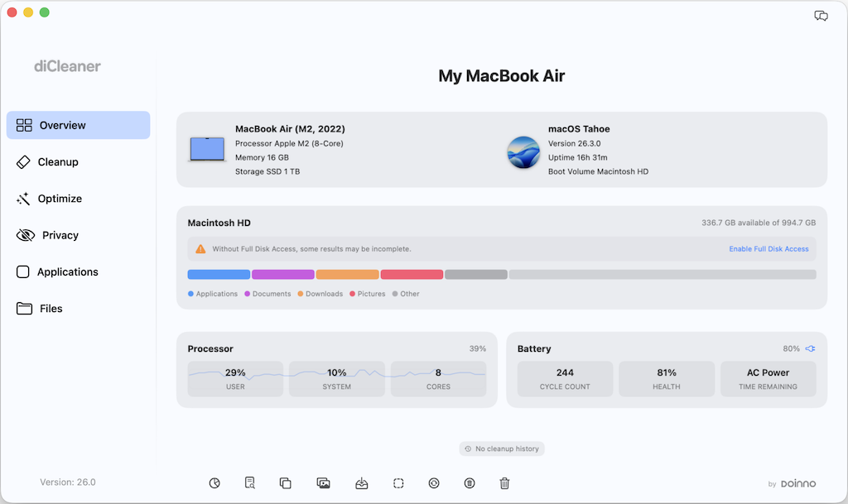Open the similar photos icon in bottom toolbar
This screenshot has height=504, width=848.
(324, 483)
